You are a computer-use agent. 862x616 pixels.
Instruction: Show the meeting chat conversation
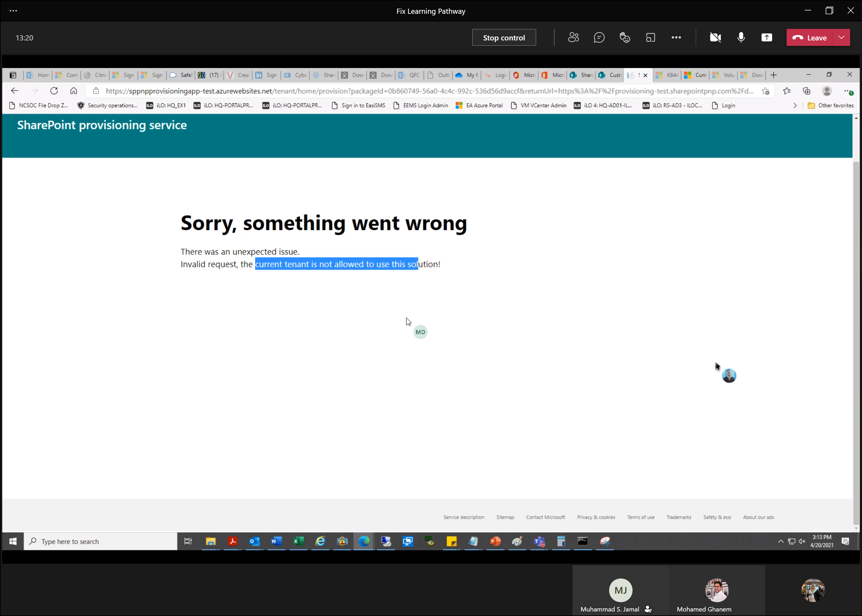tap(599, 38)
